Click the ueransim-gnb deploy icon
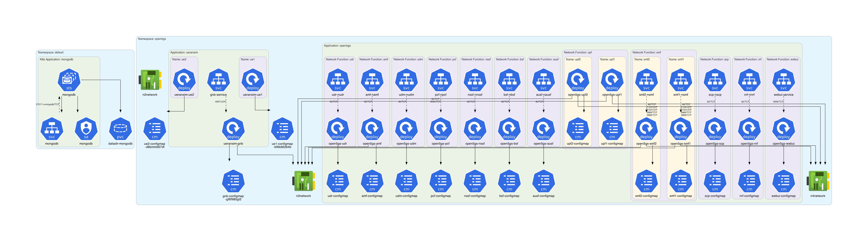This screenshot has height=241, width=868. point(233,129)
